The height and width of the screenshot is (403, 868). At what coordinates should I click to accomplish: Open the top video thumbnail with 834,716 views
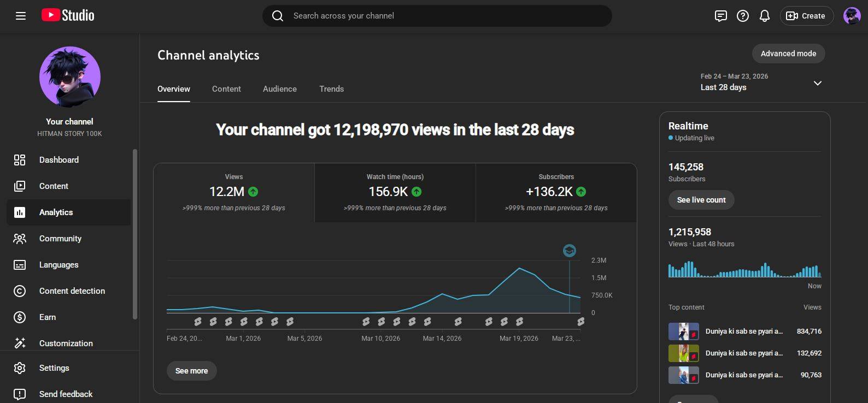pos(683,331)
